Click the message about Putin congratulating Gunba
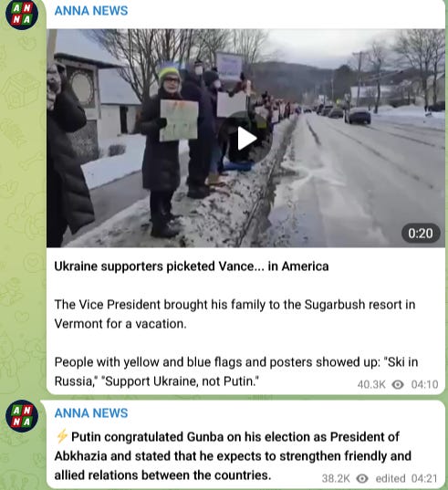Viewport: 448px width, 490px height. [233, 456]
